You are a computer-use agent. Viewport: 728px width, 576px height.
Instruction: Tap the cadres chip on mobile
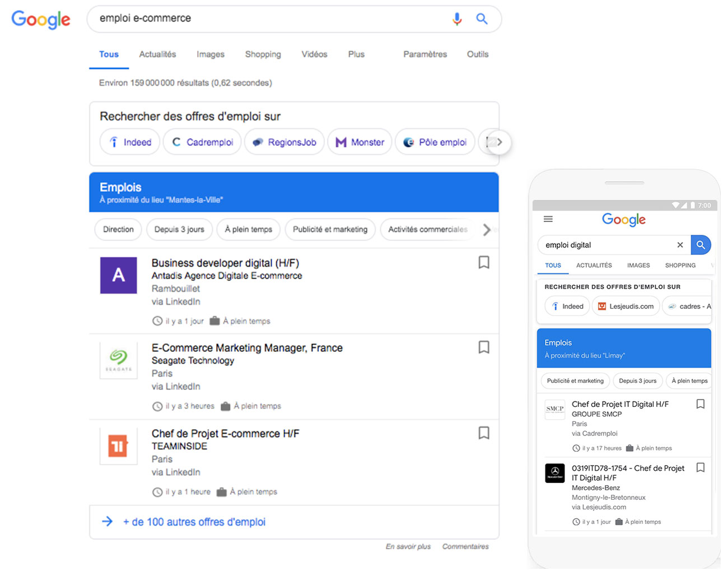(x=687, y=306)
